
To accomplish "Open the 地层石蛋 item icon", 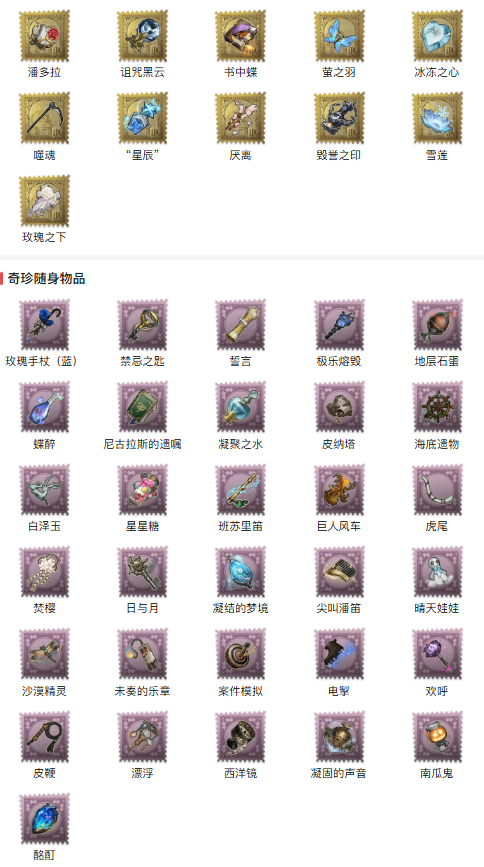I will (437, 325).
